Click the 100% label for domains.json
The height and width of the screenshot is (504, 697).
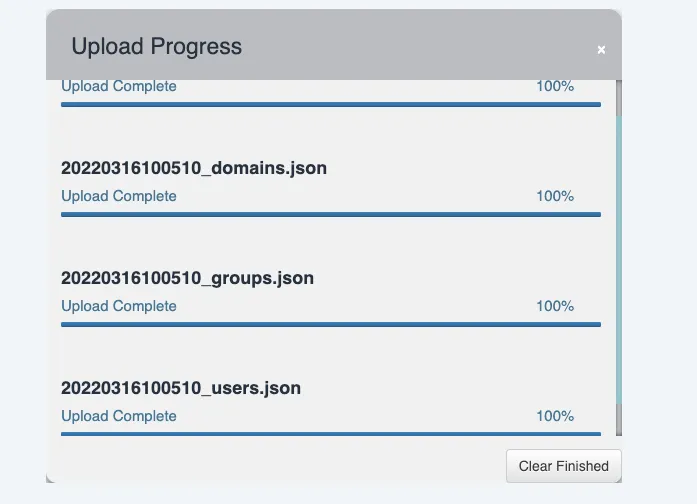pyautogui.click(x=555, y=196)
